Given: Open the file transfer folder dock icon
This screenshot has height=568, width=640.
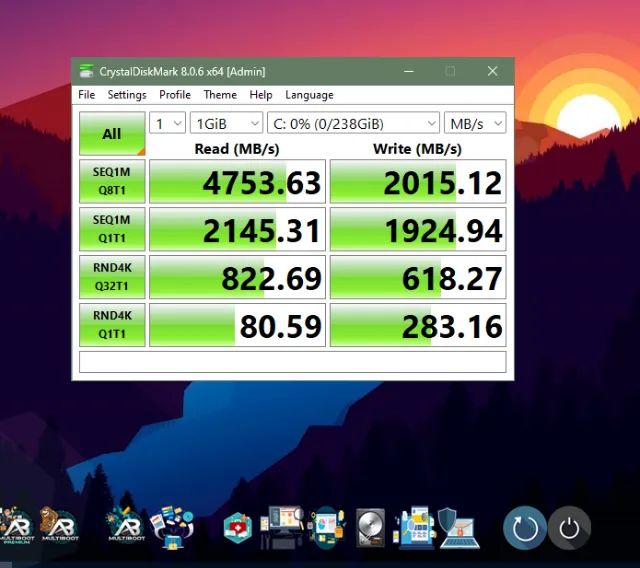Looking at the screenshot, I should click(172, 527).
